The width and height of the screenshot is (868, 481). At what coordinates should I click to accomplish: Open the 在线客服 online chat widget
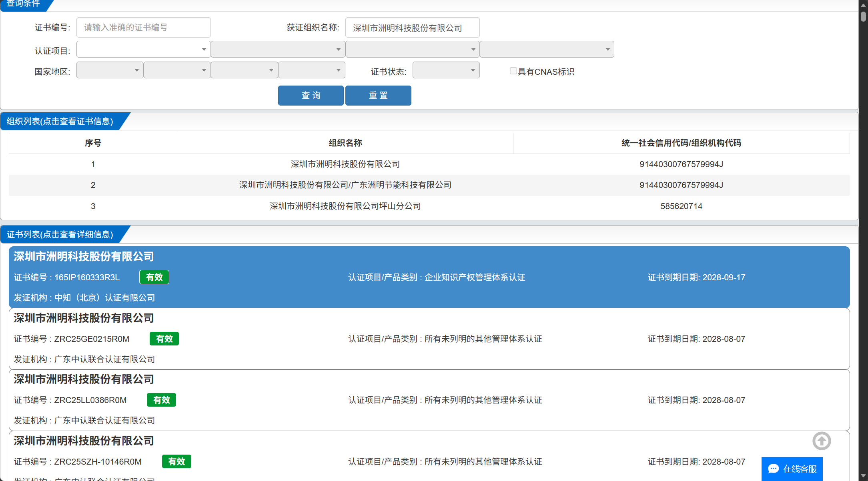pyautogui.click(x=792, y=469)
